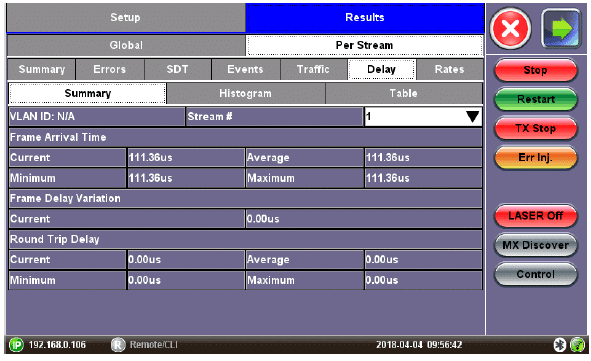Open the Traffic tab
Image resolution: width=591 pixels, height=361 pixels.
313,69
